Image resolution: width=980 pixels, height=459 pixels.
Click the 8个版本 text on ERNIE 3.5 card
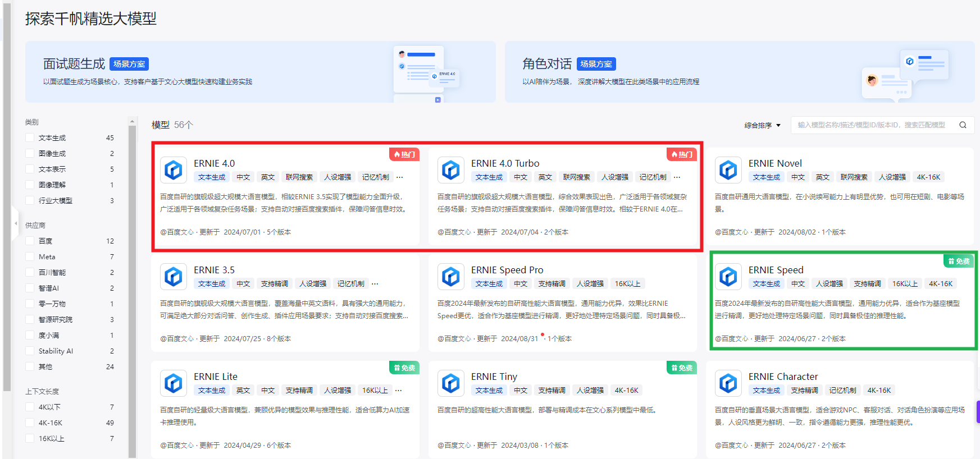coord(279,339)
